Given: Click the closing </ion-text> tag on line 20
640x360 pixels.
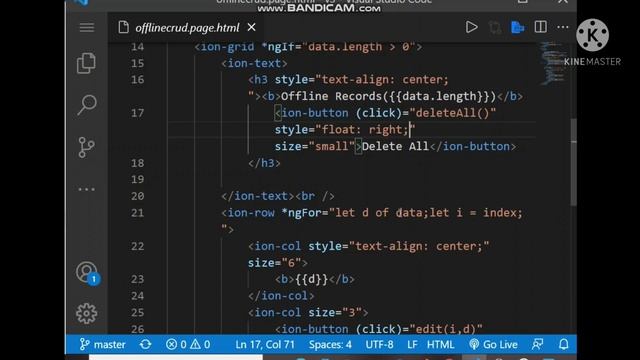Looking at the screenshot, I should (258, 196).
